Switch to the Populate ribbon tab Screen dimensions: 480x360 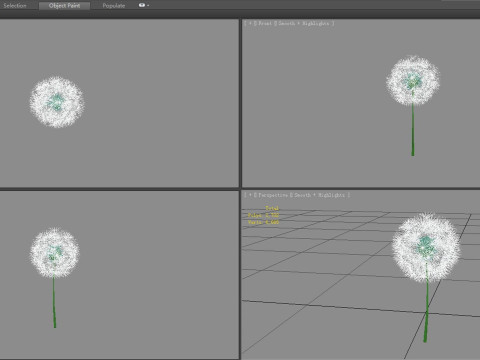[114, 6]
